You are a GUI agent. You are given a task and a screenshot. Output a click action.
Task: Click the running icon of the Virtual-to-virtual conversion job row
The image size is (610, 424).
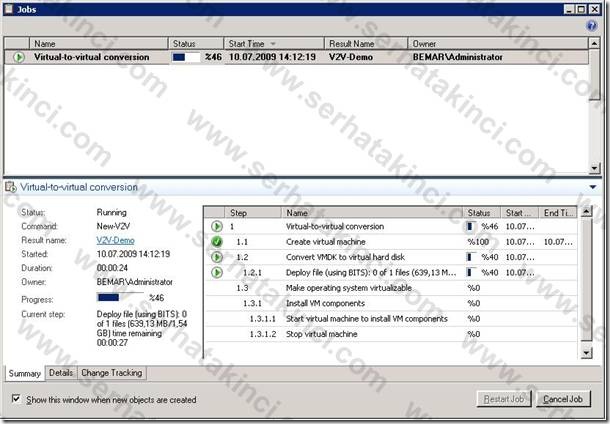[18, 57]
